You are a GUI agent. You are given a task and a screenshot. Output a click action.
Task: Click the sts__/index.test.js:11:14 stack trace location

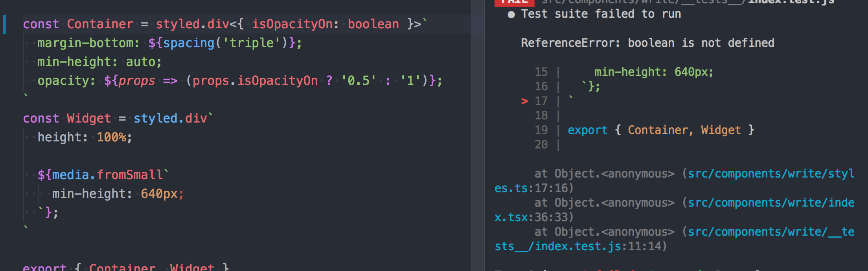577,247
